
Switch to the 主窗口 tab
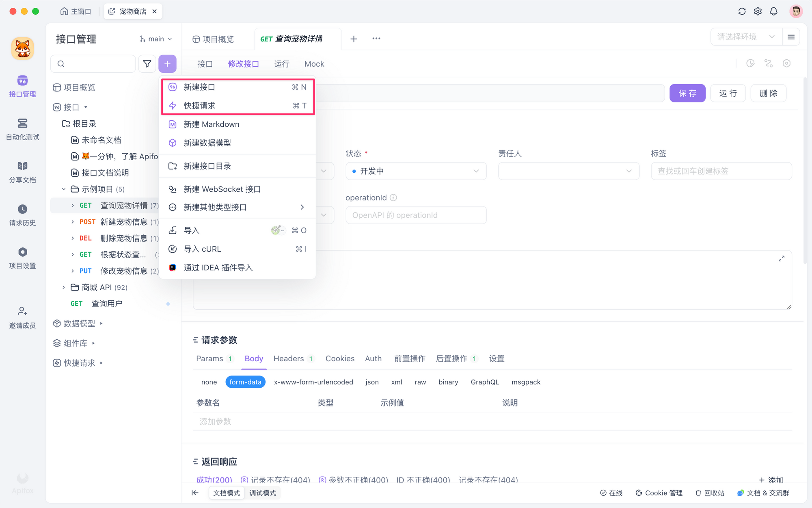76,11
